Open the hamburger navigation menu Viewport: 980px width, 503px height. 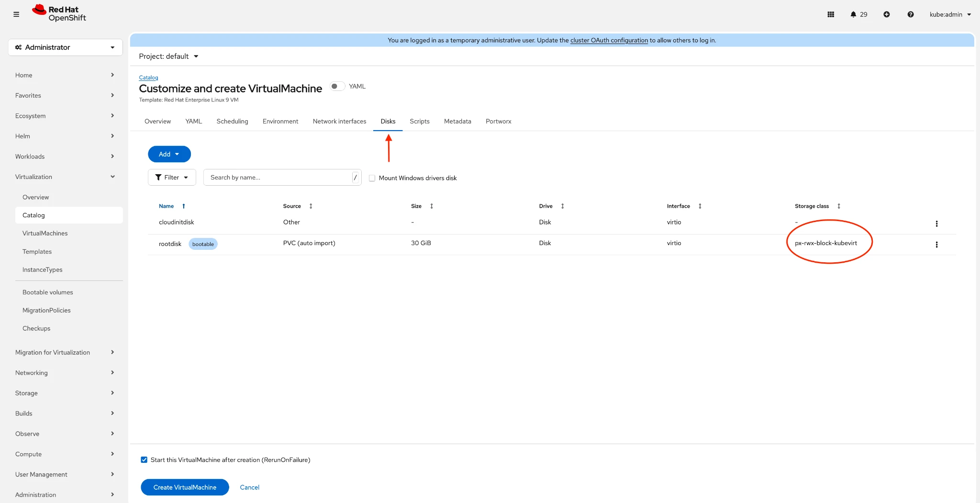[x=16, y=14]
